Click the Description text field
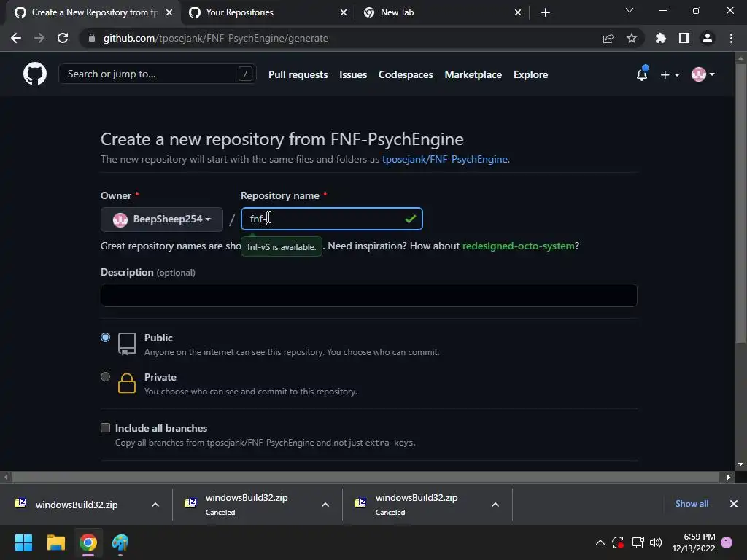This screenshot has height=560, width=747. tap(368, 295)
